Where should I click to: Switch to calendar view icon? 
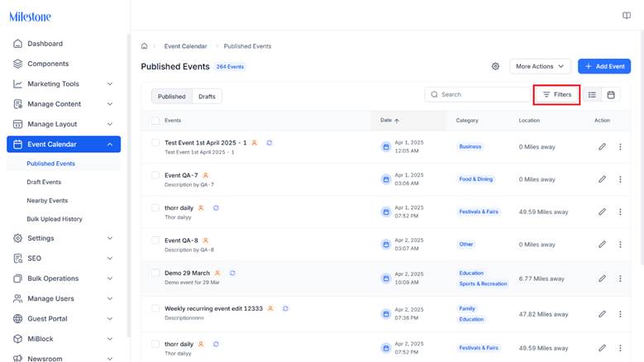(611, 94)
